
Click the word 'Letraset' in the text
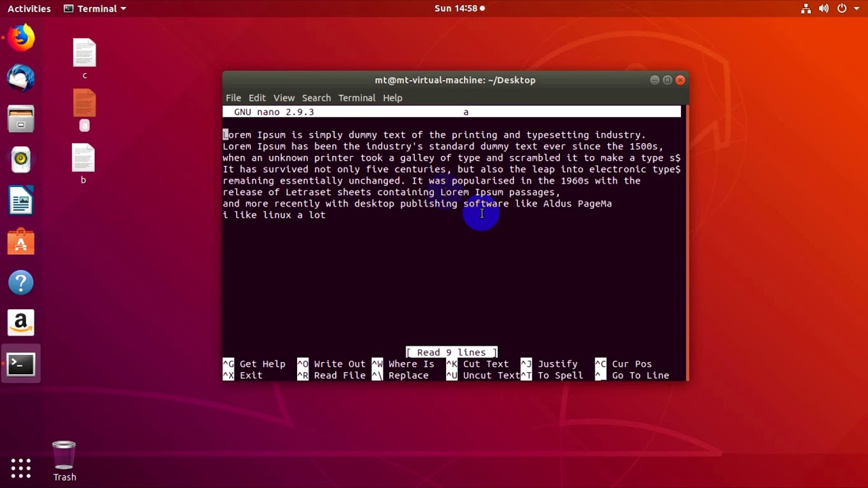[309, 192]
